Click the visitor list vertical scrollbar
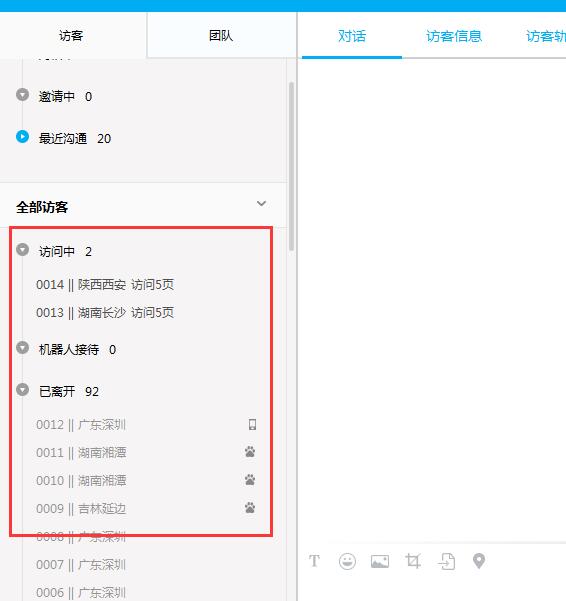566x601 pixels. tap(292, 166)
